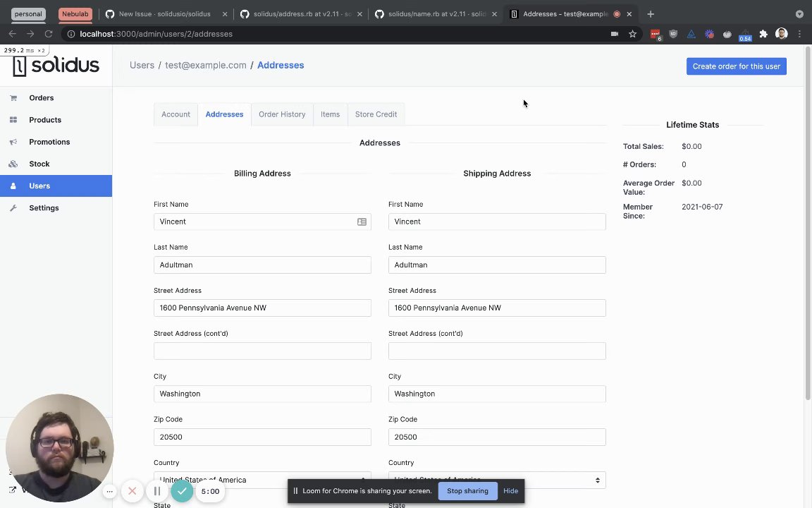Open Chrome three-dot menu

pyautogui.click(x=799, y=34)
